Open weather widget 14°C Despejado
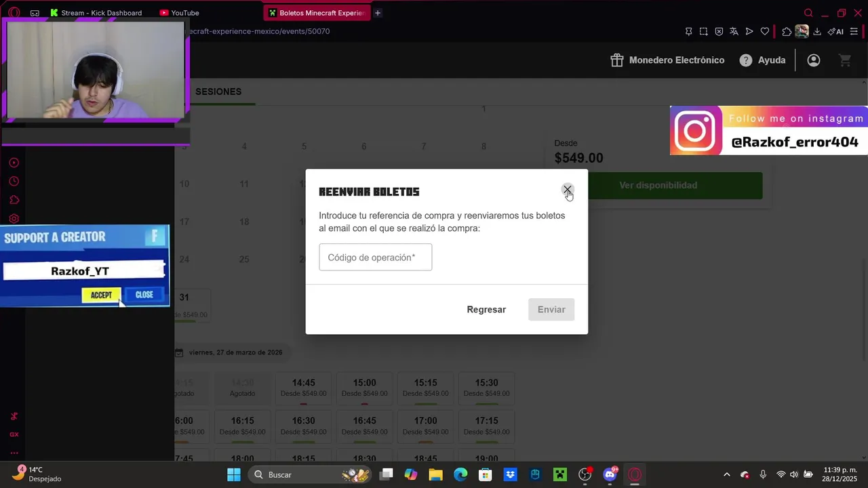Viewport: 868px width, 488px height. pos(37,474)
